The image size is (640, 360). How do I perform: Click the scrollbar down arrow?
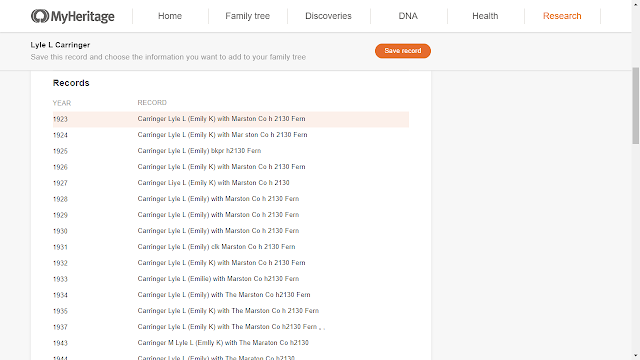point(636,356)
